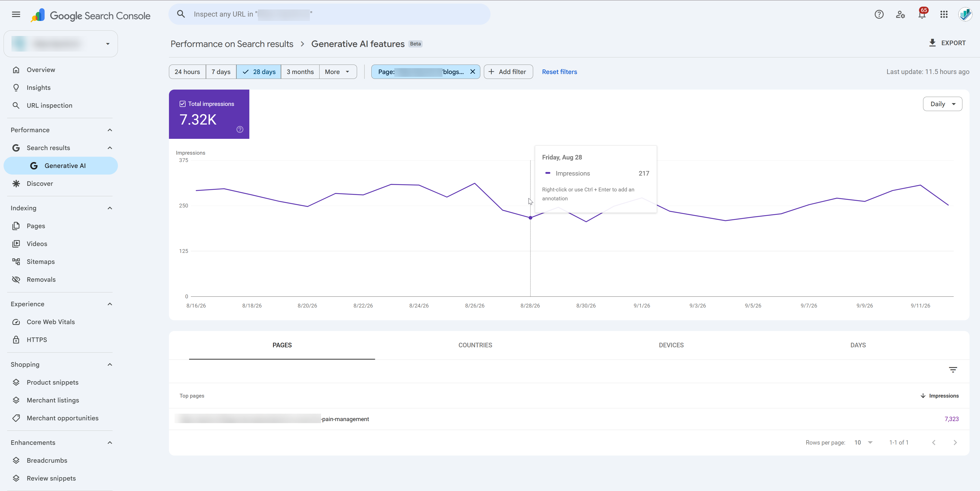Screen dimensions: 980x491
Task: Go to previous page of results
Action: coord(934,442)
